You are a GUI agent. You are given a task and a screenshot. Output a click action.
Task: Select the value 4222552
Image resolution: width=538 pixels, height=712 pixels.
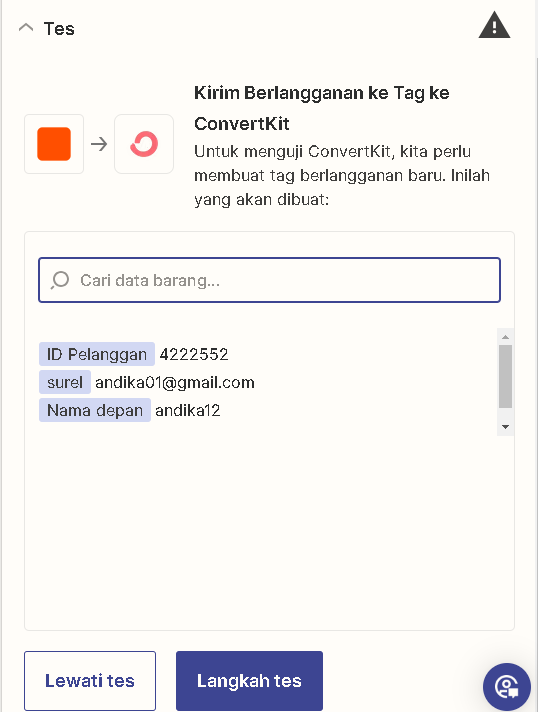(194, 354)
